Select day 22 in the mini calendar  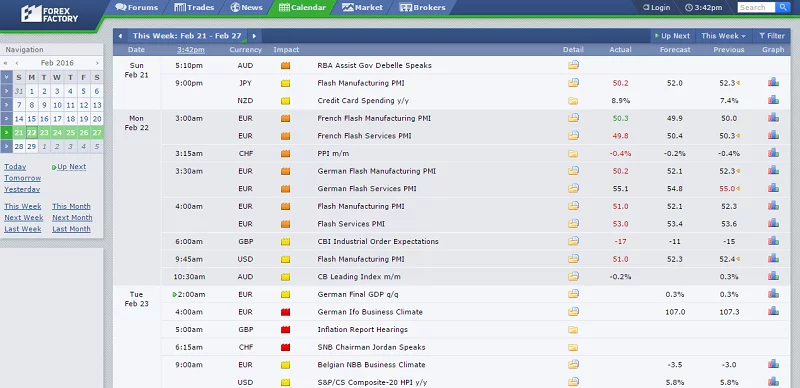tap(32, 133)
